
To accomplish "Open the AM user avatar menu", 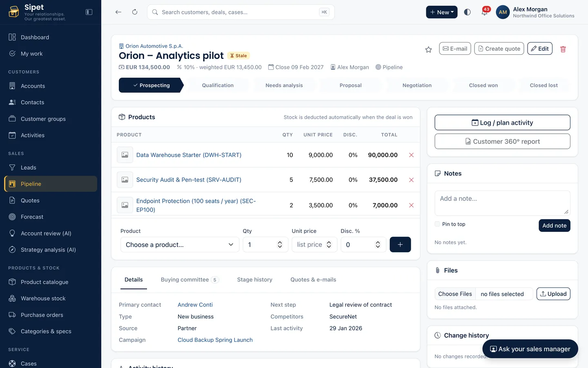I will click(503, 12).
